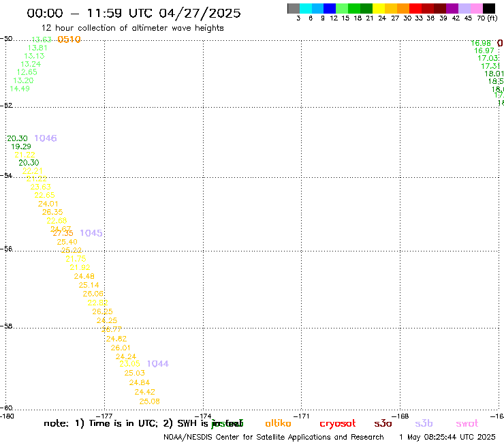Click the wave height value 25.03
The image size is (504, 443).
134,373
